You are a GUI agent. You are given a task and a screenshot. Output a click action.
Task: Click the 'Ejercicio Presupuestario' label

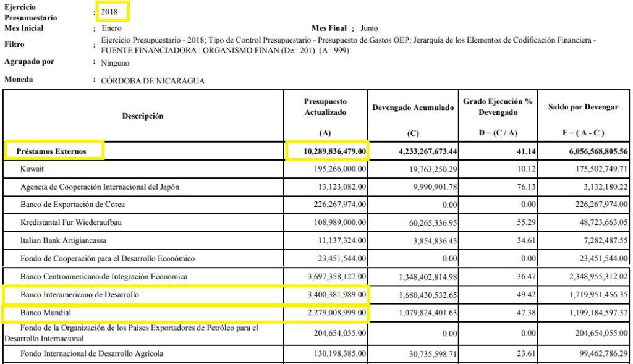click(30, 12)
